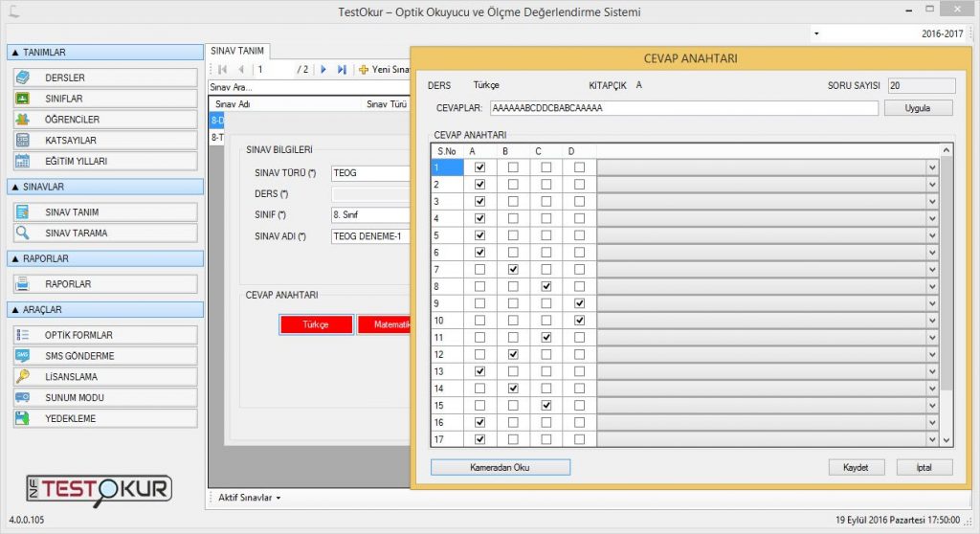Open the Türkçe answer key button
980x534 pixels.
[316, 324]
